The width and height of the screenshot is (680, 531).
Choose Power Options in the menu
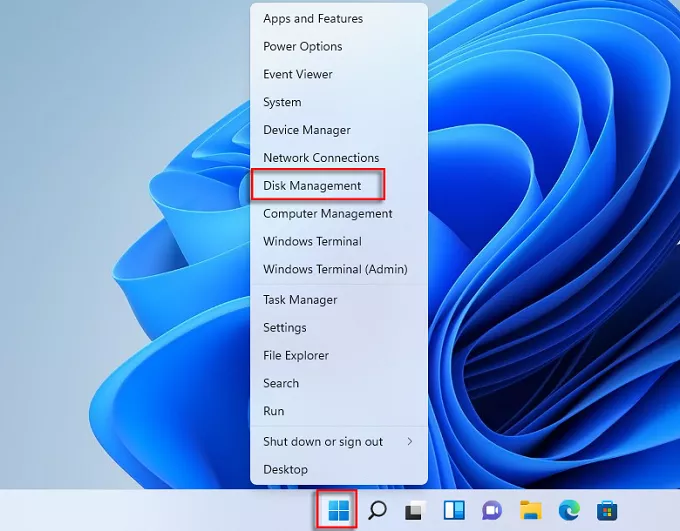click(303, 47)
